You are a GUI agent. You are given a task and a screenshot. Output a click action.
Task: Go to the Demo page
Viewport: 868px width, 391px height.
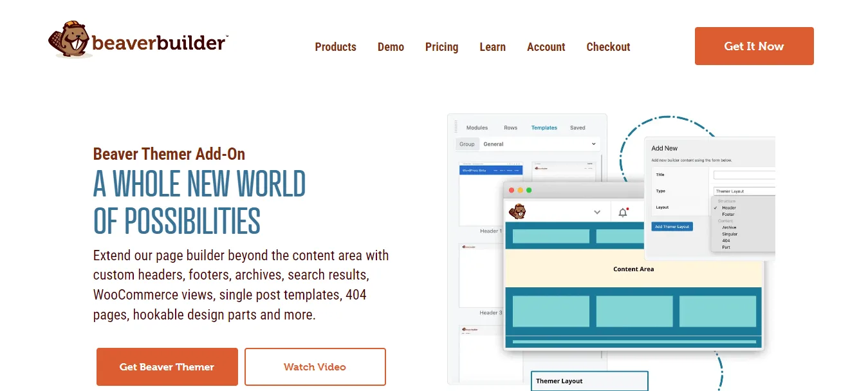click(391, 47)
